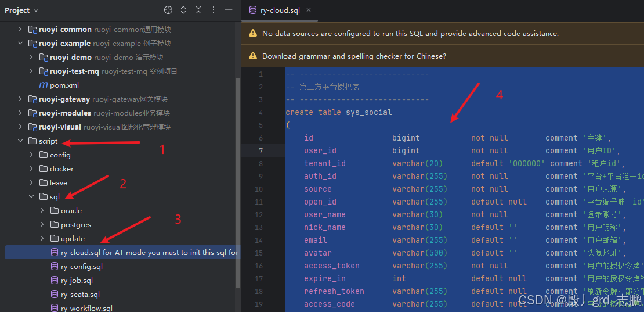Open the Project panel options menu
Image resolution: width=644 pixels, height=312 pixels.
213,10
